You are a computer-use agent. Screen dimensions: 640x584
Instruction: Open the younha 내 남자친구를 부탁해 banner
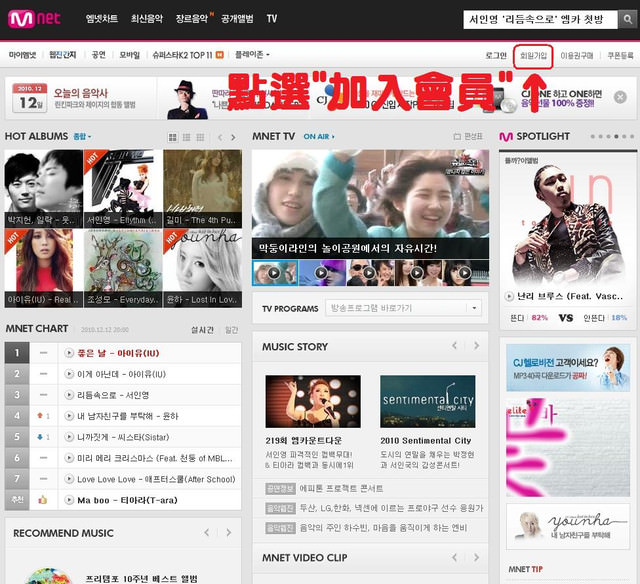click(x=568, y=526)
